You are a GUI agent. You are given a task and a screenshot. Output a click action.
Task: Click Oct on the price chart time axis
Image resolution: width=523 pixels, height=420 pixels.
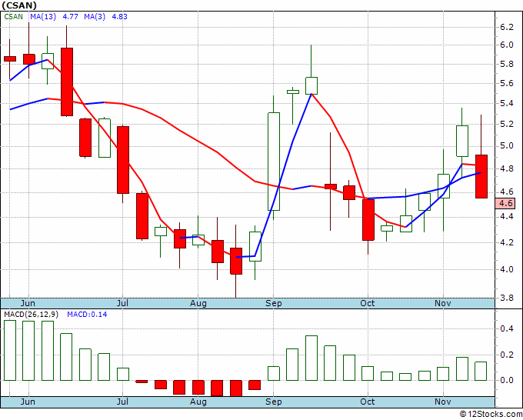coord(367,303)
